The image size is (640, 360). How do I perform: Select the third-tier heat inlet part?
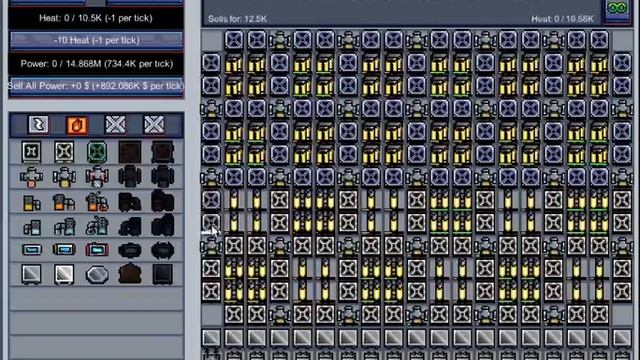click(97, 202)
